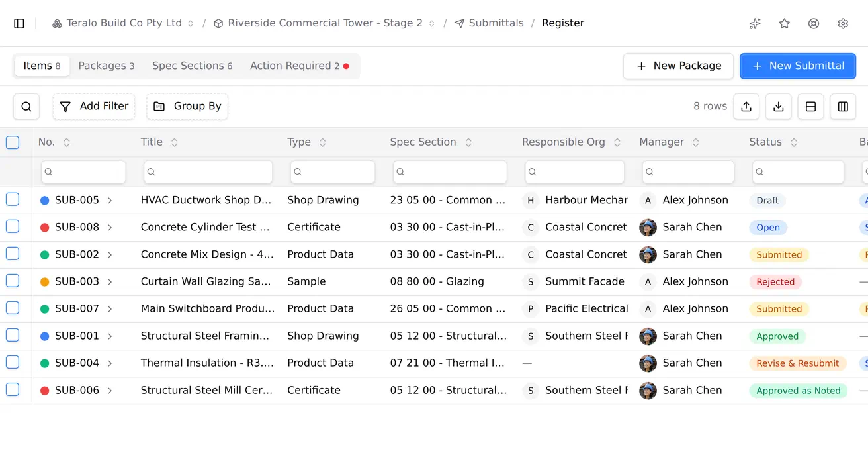This screenshot has height=470, width=868.
Task: Sort by No. column arrows
Action: (66, 142)
